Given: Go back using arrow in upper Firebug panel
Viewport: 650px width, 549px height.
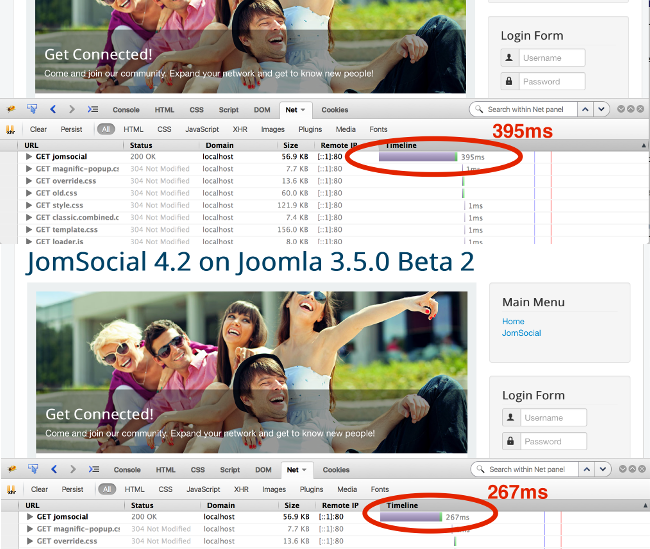Looking at the screenshot, I should tap(53, 109).
